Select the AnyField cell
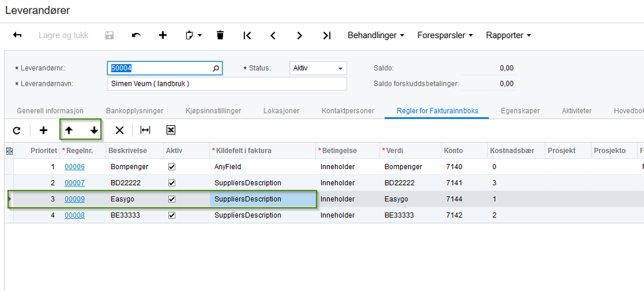The width and height of the screenshot is (644, 291). (x=262, y=167)
